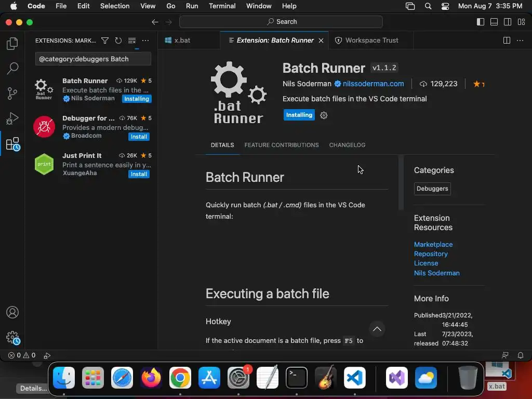Click the command center Search box
532x399 pixels.
tap(281, 22)
